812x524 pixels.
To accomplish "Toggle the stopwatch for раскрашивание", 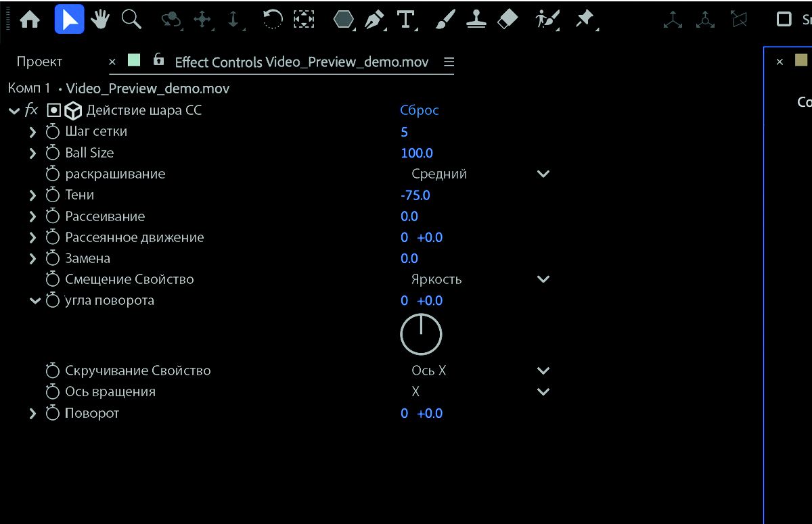I will coord(53,174).
